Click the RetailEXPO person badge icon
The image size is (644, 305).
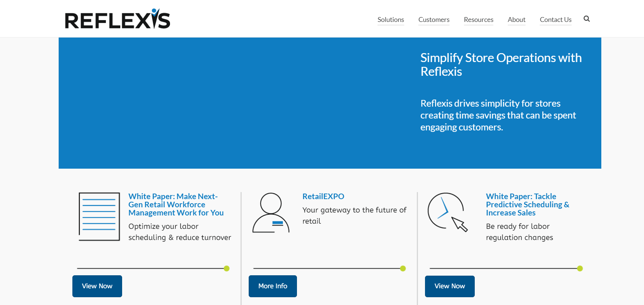(271, 213)
